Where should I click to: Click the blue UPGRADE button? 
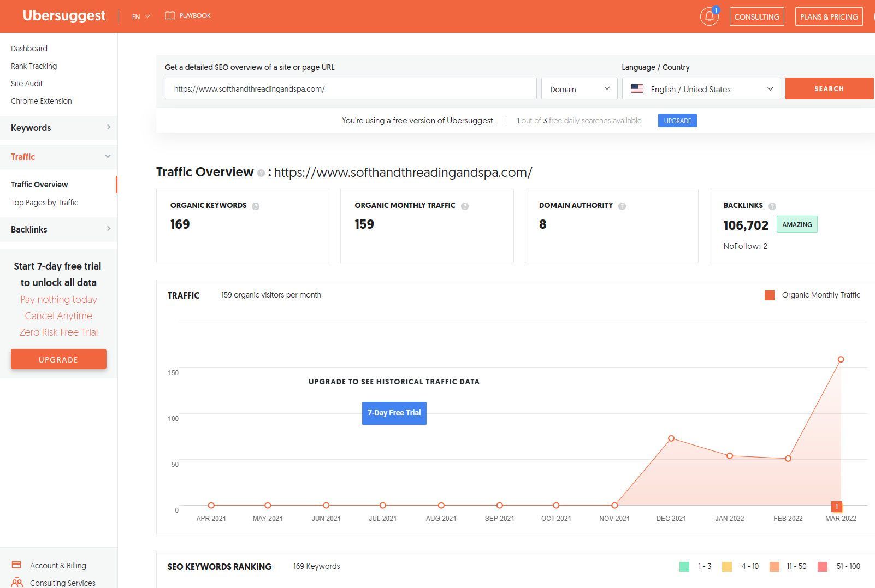click(677, 121)
